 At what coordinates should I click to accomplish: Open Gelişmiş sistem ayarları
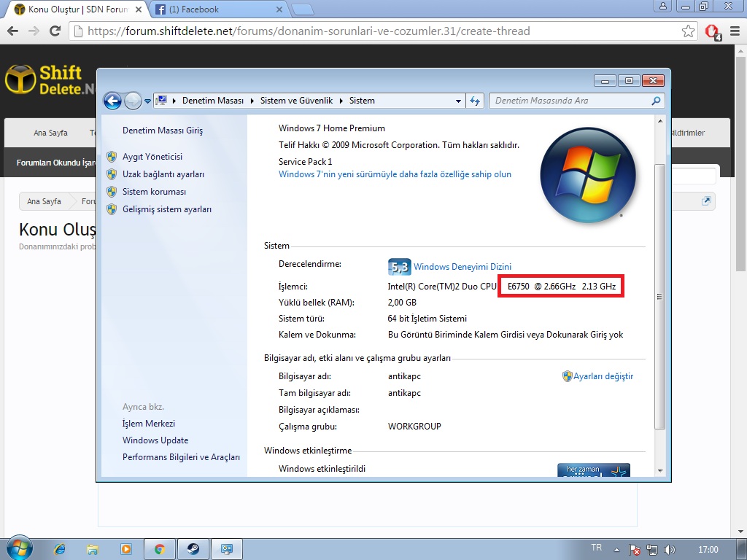167,209
